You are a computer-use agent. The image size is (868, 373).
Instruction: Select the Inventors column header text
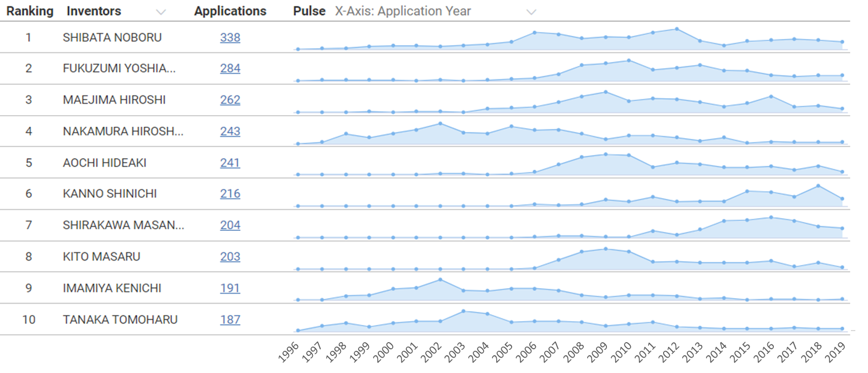94,11
